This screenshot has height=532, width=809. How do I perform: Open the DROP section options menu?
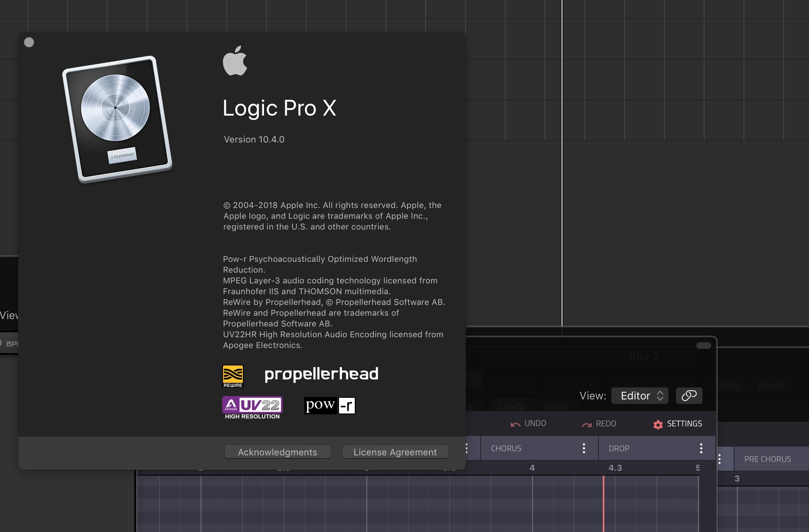pyautogui.click(x=701, y=448)
